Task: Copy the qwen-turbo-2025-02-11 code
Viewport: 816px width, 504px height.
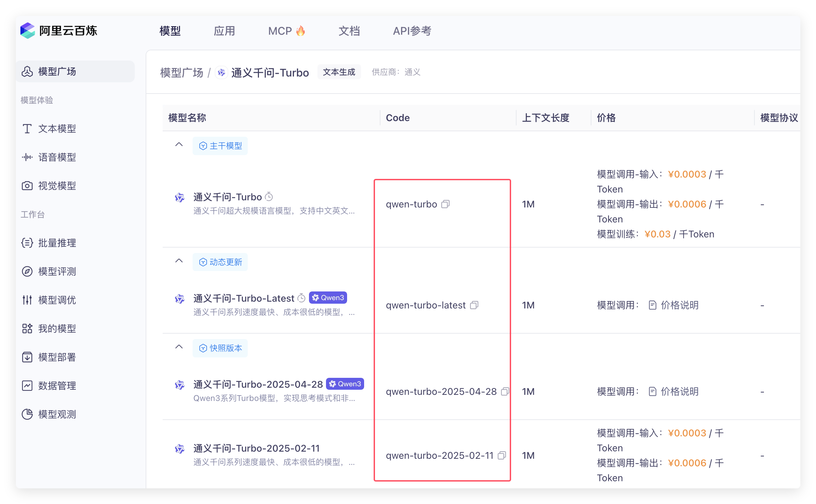Action: (x=502, y=455)
